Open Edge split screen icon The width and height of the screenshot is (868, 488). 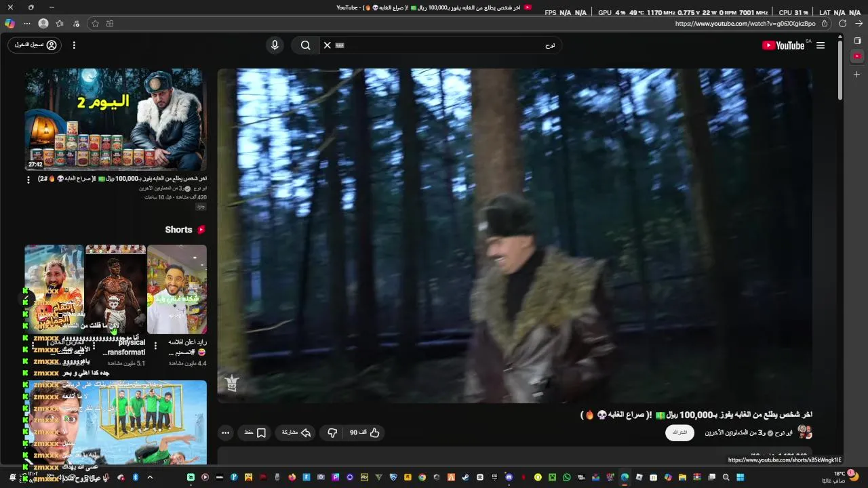click(x=110, y=23)
